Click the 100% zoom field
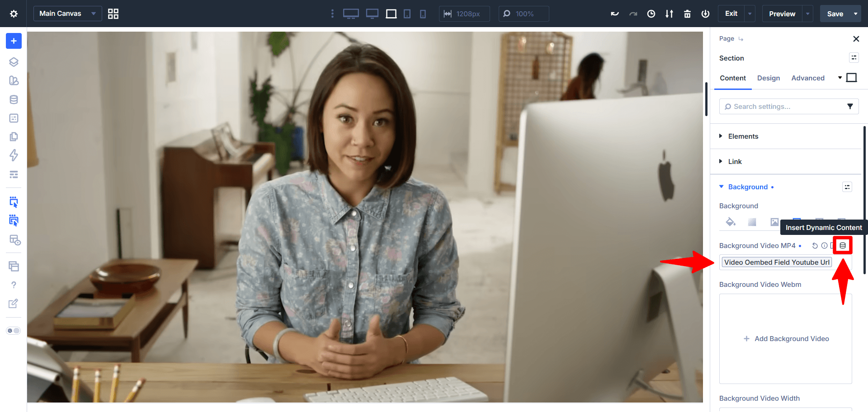Screen dimensions: 868x412 click(524, 14)
